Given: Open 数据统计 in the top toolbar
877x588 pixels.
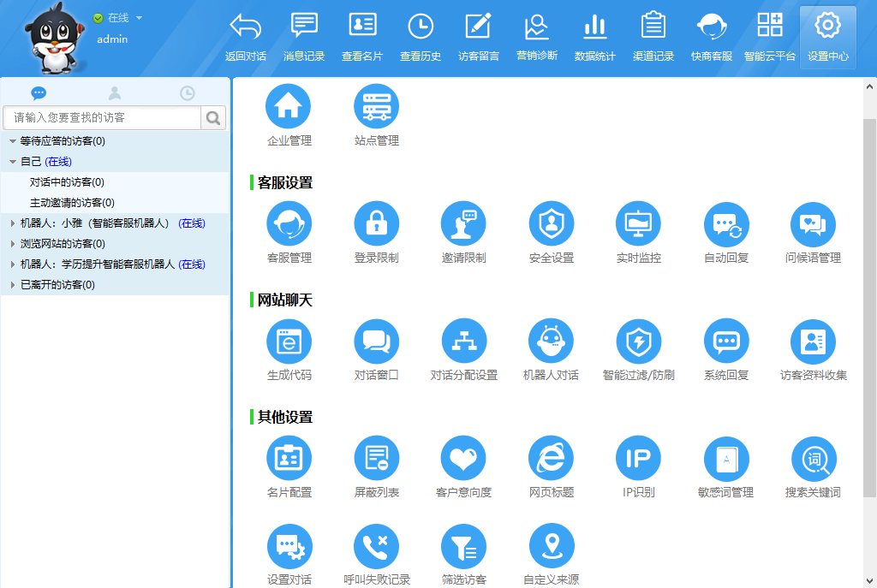Looking at the screenshot, I should (594, 36).
